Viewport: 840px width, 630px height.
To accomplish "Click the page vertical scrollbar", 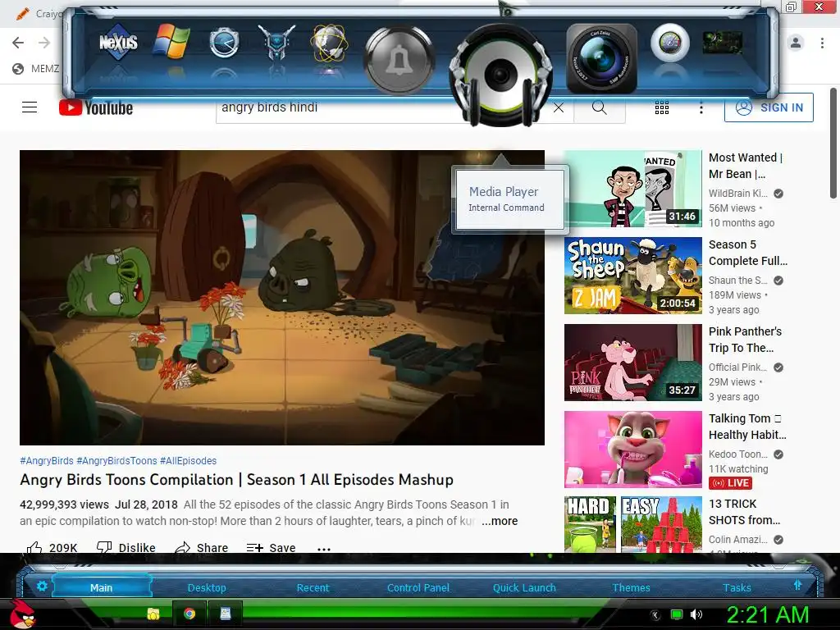I will coord(833,144).
